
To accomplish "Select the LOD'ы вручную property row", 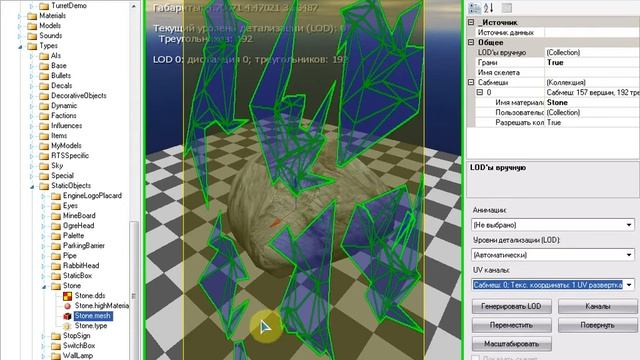I will 558,53.
